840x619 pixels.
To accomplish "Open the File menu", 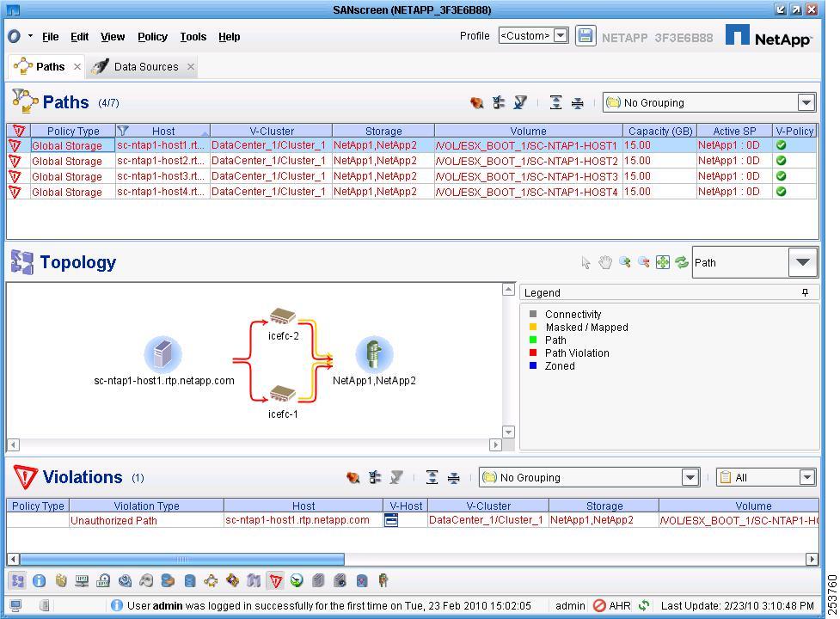I will [x=51, y=36].
